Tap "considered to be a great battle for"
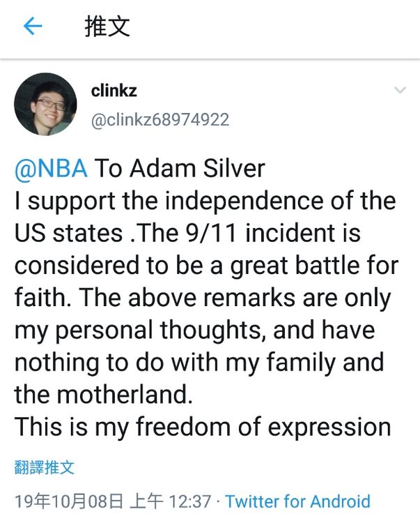Viewport: 420px width, 523px height. point(206,266)
